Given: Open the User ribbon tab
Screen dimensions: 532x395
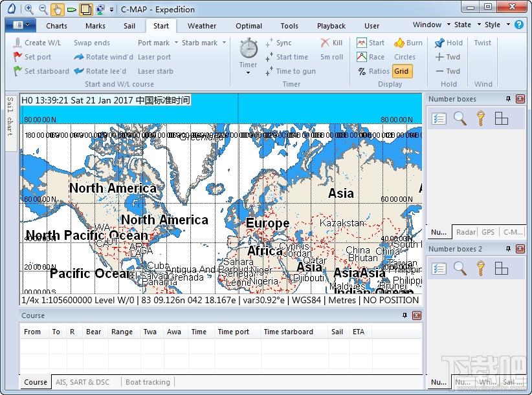Looking at the screenshot, I should click(372, 26).
